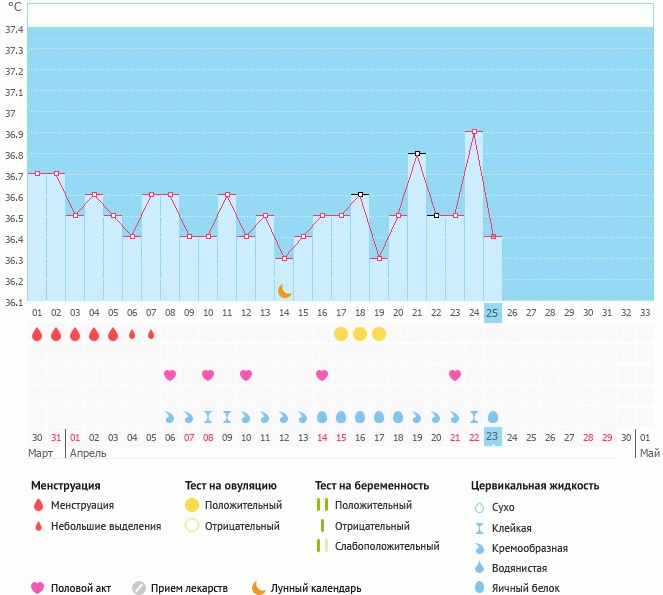Select the highlighted calendar date 23
663x595 pixels.
pyautogui.click(x=492, y=436)
